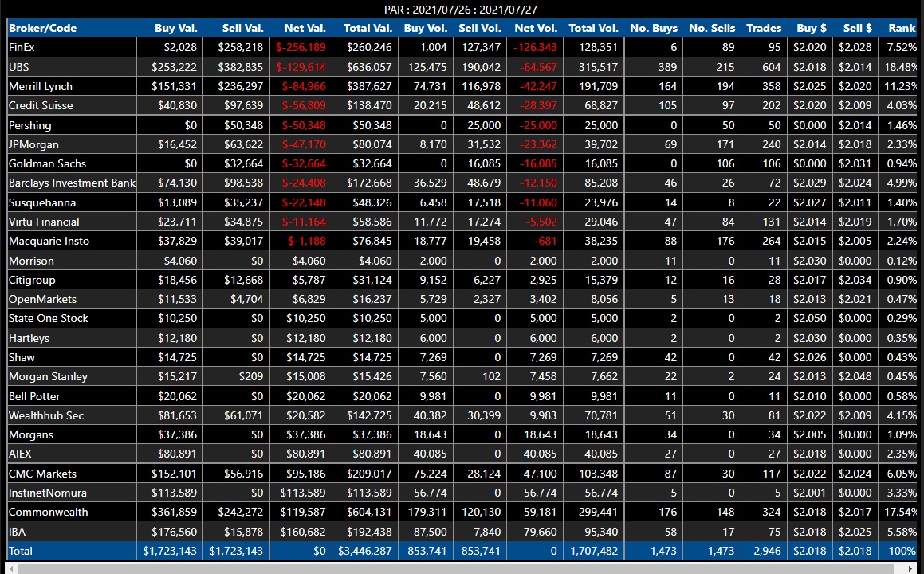Select the Shaw broker name

[x=22, y=357]
